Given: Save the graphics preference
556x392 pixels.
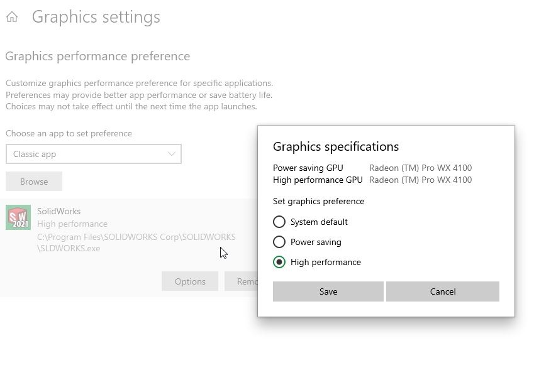Looking at the screenshot, I should pos(328,291).
